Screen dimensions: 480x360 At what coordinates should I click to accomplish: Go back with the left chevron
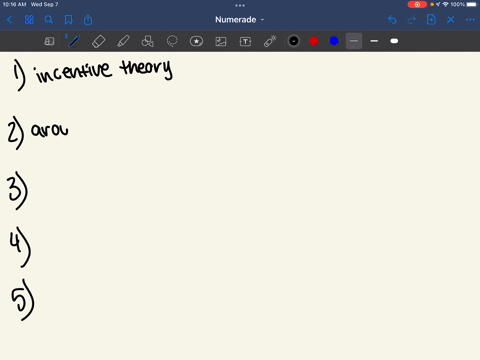pyautogui.click(x=9, y=20)
